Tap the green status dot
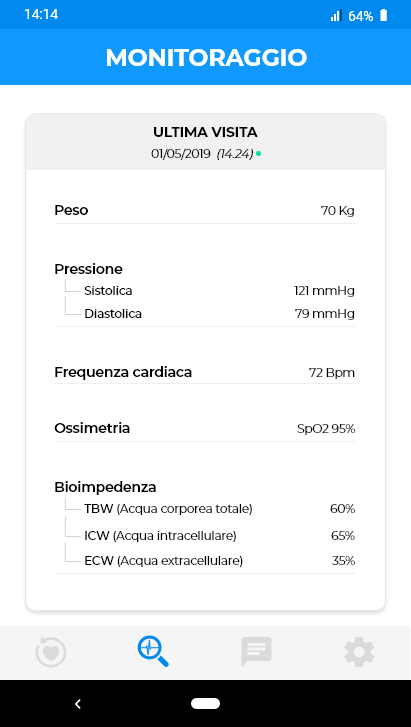 coord(258,154)
